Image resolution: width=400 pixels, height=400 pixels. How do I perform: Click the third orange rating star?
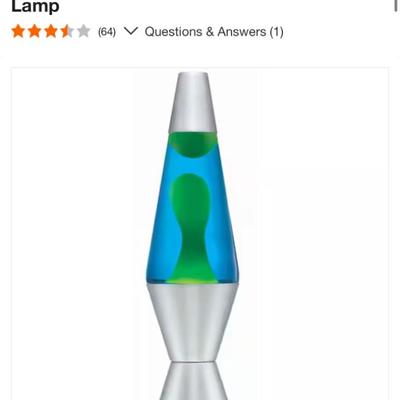(x=51, y=32)
